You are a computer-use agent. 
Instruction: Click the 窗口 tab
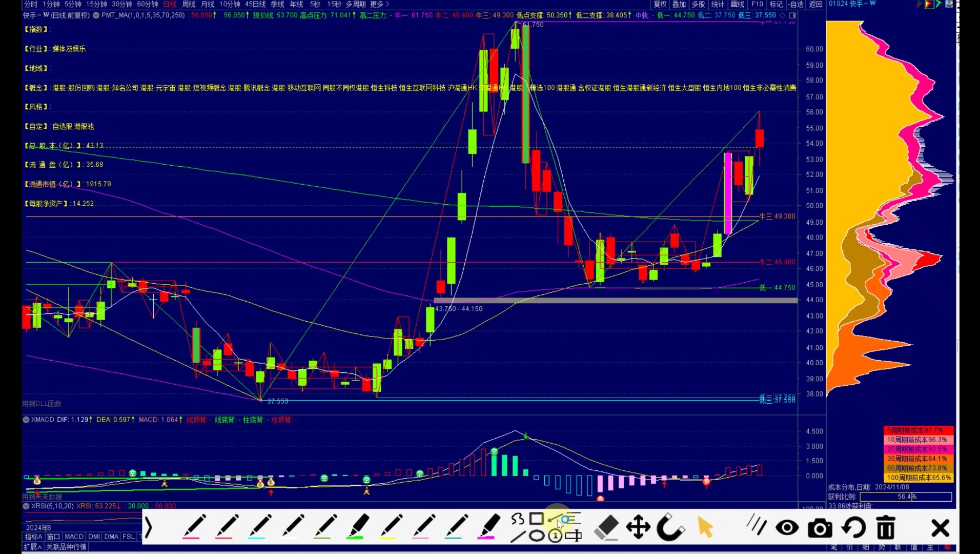pyautogui.click(x=53, y=537)
